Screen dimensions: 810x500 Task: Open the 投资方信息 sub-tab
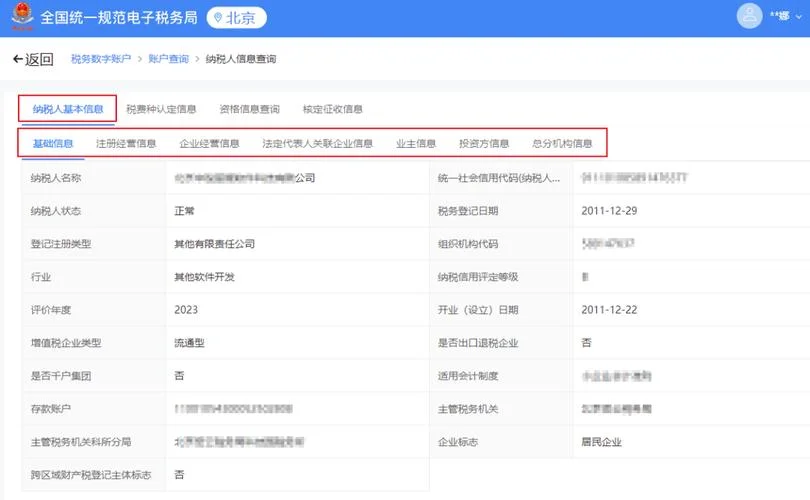[484, 144]
